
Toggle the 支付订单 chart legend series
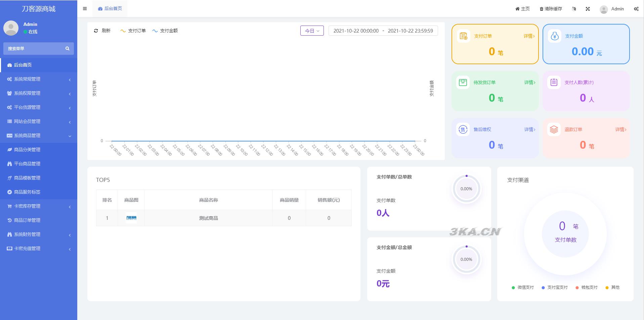pyautogui.click(x=133, y=31)
